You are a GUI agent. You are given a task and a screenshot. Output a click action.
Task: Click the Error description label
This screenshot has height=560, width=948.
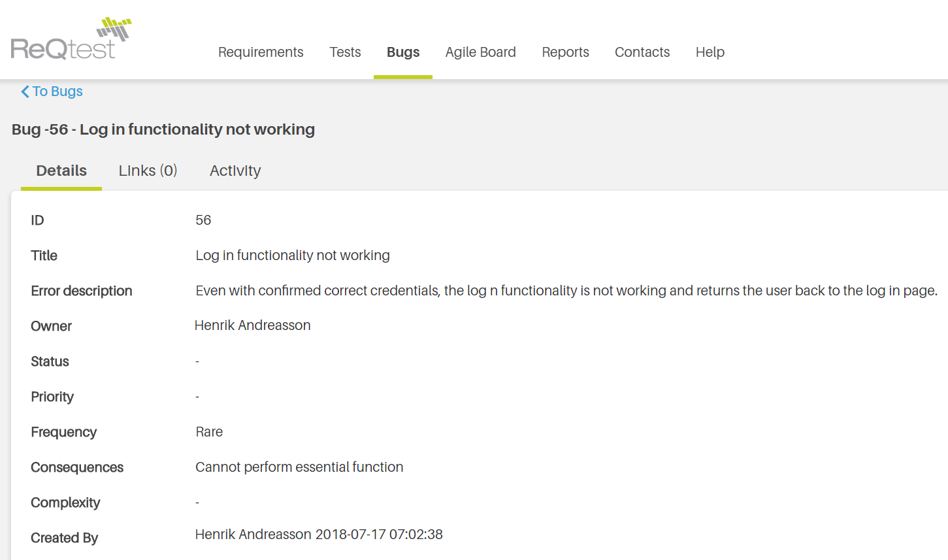coord(82,291)
